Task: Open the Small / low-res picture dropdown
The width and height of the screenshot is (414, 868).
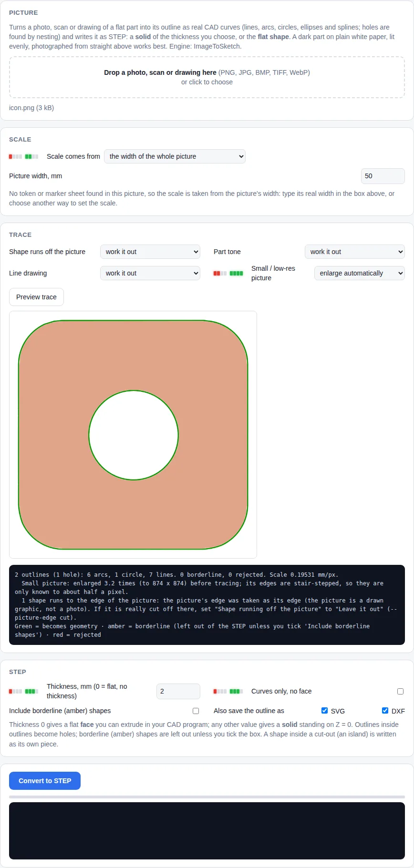Action: (x=360, y=273)
